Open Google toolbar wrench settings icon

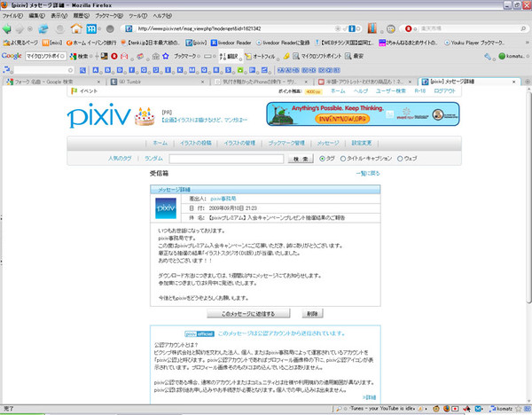[488, 57]
